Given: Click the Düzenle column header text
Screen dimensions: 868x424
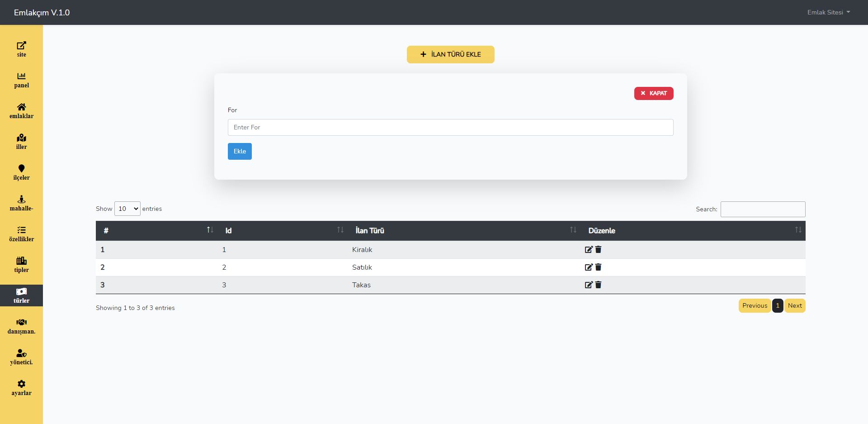Looking at the screenshot, I should click(x=602, y=230).
